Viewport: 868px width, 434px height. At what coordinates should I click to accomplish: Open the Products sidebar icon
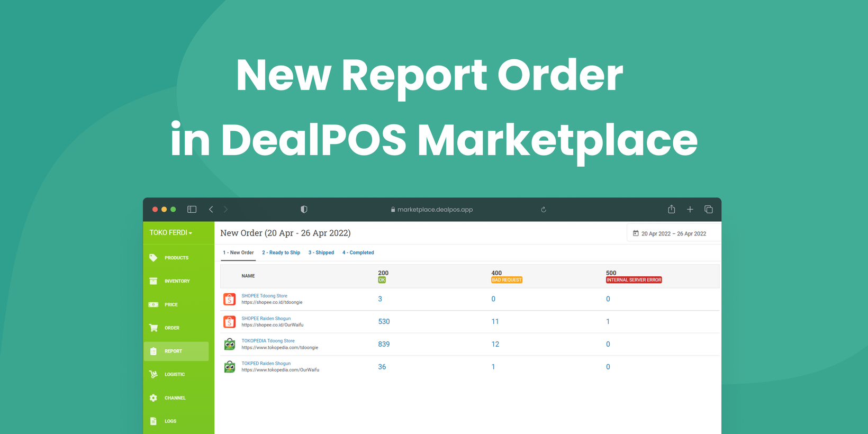click(x=153, y=258)
